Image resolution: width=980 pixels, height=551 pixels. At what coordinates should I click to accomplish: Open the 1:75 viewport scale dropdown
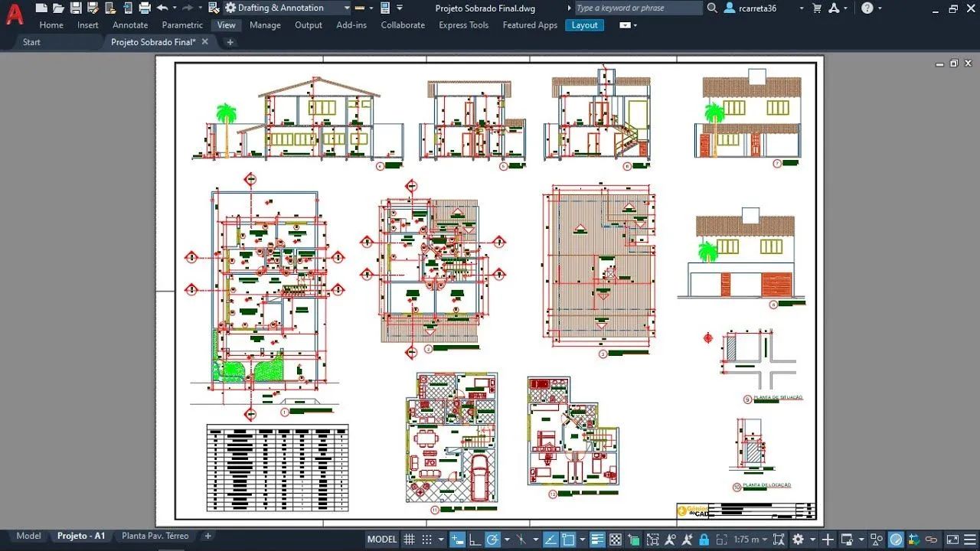tap(751, 539)
